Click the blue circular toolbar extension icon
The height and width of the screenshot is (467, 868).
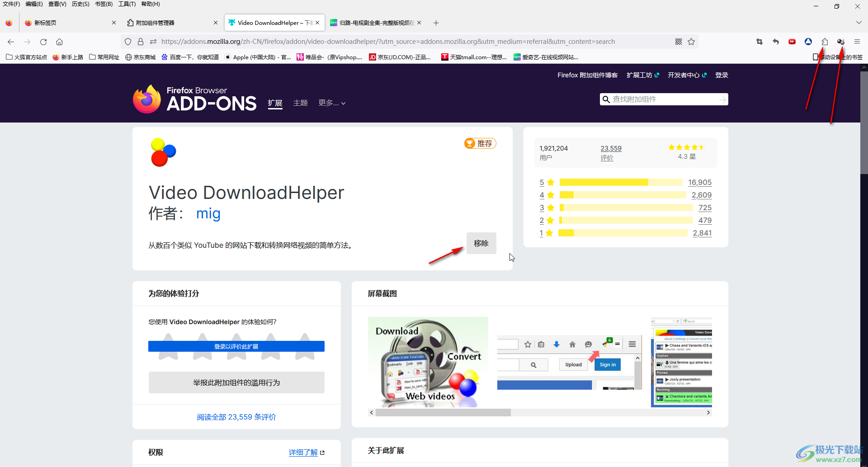(x=808, y=42)
